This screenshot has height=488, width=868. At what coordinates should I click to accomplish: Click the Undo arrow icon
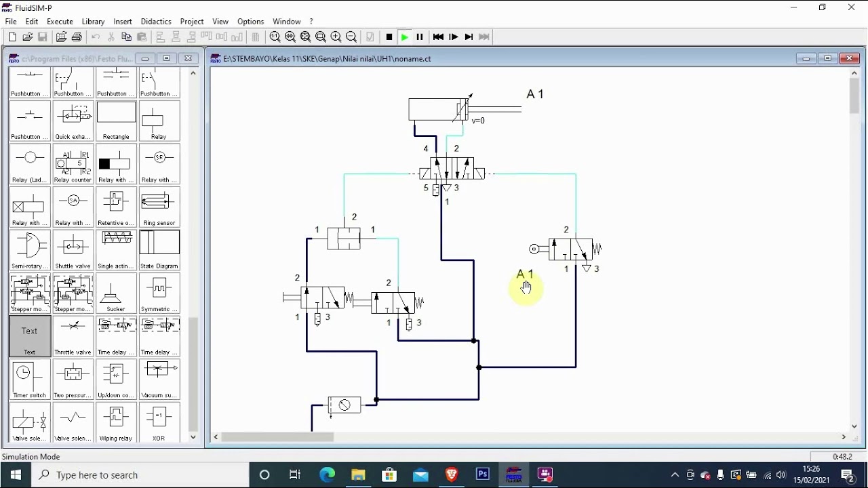coord(96,37)
